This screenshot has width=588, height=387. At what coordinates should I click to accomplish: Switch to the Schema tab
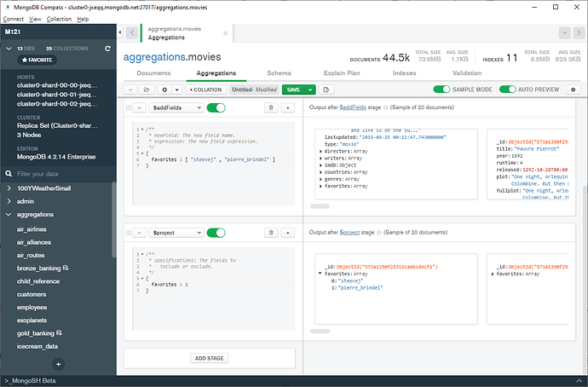click(x=279, y=74)
